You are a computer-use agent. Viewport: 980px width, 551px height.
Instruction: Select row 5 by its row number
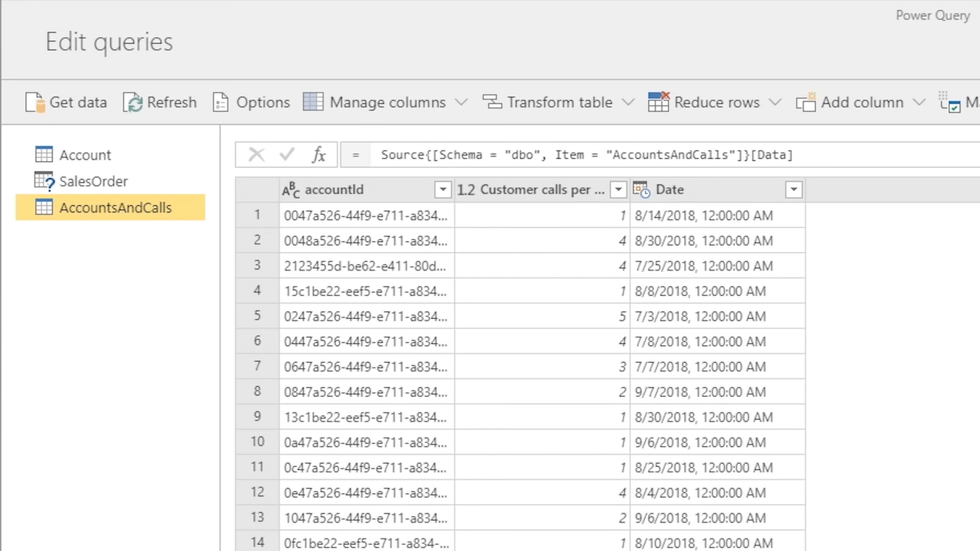tap(257, 316)
